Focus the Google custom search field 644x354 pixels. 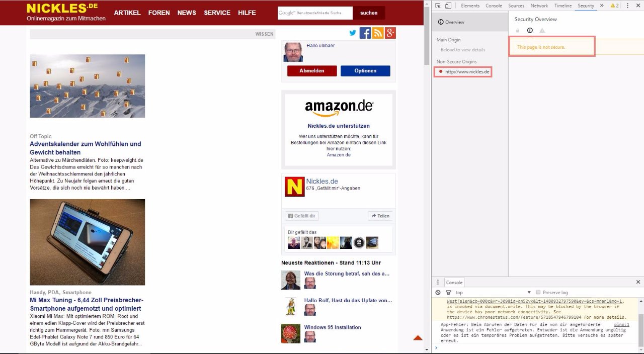(x=315, y=13)
